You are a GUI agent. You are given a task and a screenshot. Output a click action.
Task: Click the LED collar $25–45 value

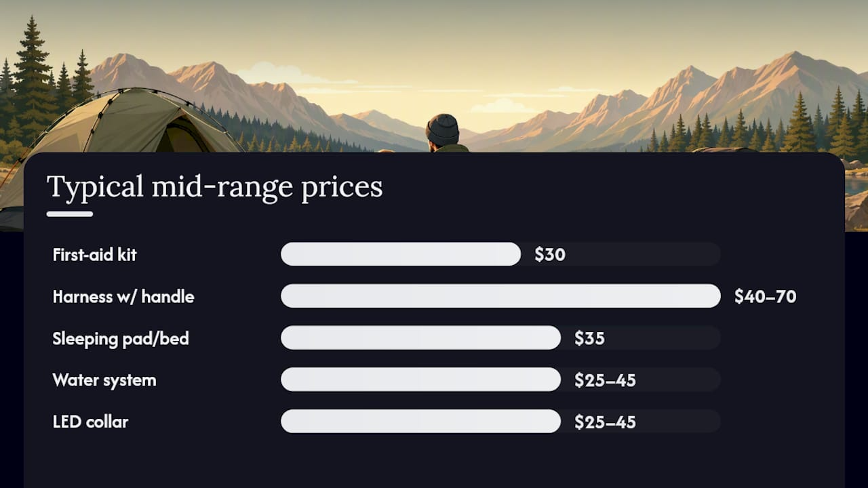tap(605, 423)
